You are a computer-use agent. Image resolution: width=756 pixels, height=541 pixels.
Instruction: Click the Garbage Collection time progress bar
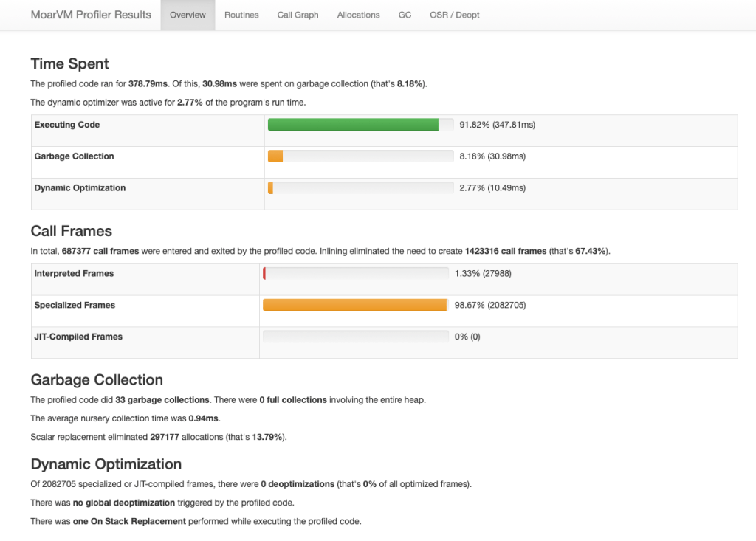coord(360,156)
